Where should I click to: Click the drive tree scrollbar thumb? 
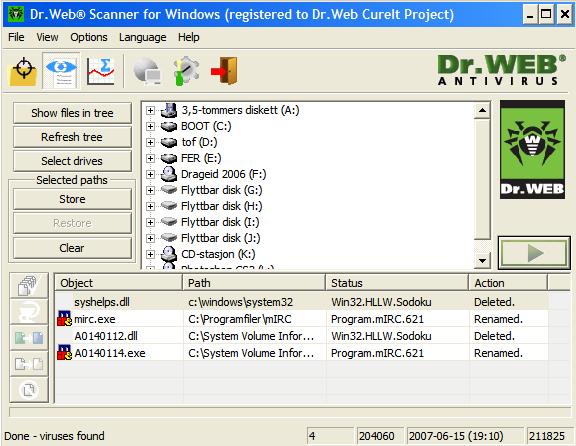coord(482,179)
